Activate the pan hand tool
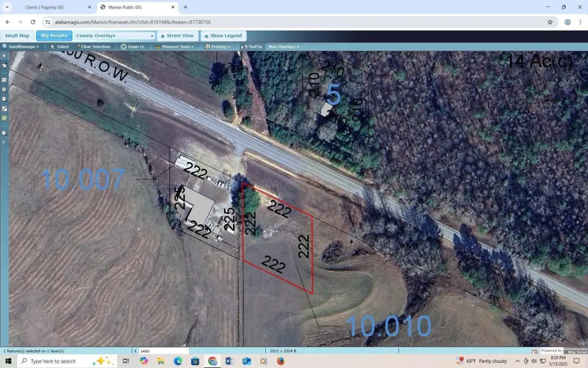Screen dimensions: 588x368 tap(4, 66)
